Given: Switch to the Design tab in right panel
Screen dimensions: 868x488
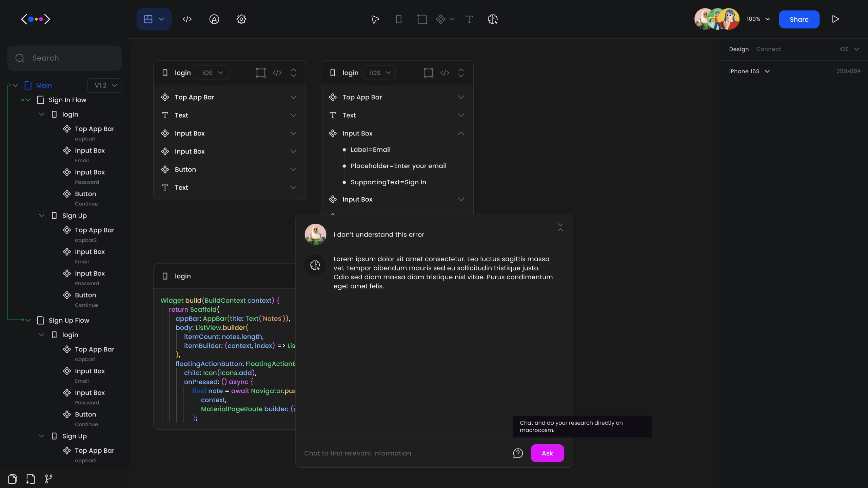Looking at the screenshot, I should point(739,49).
